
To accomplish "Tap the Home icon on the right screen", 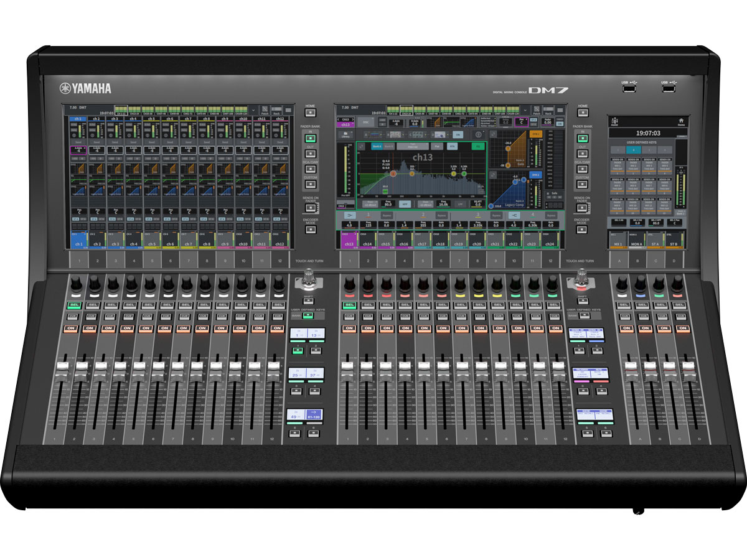I will click(681, 122).
